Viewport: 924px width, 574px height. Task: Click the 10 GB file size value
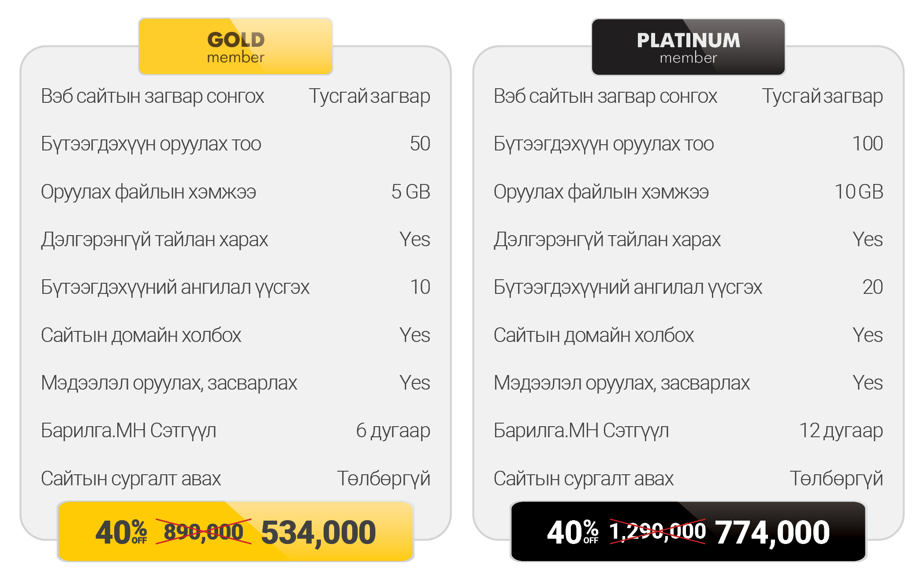tap(859, 192)
